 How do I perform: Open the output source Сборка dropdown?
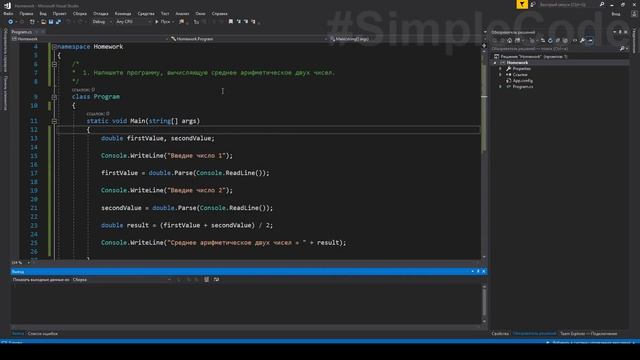click(x=122, y=280)
